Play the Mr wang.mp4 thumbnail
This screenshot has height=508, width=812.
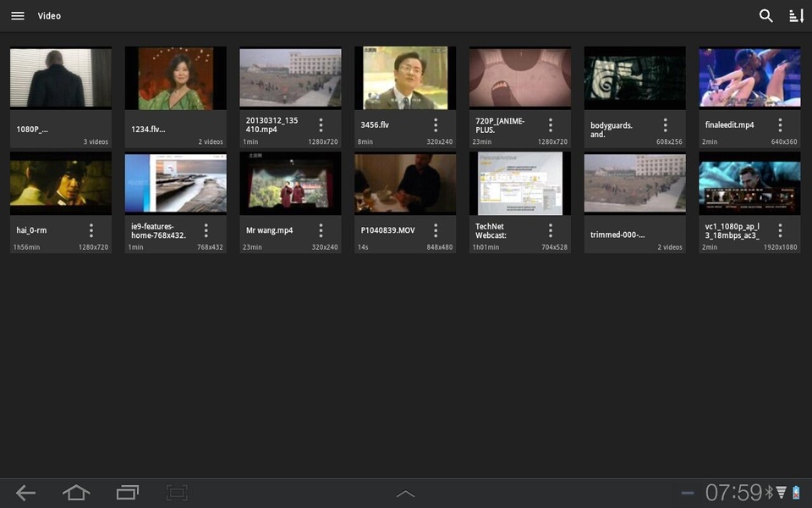pos(290,184)
